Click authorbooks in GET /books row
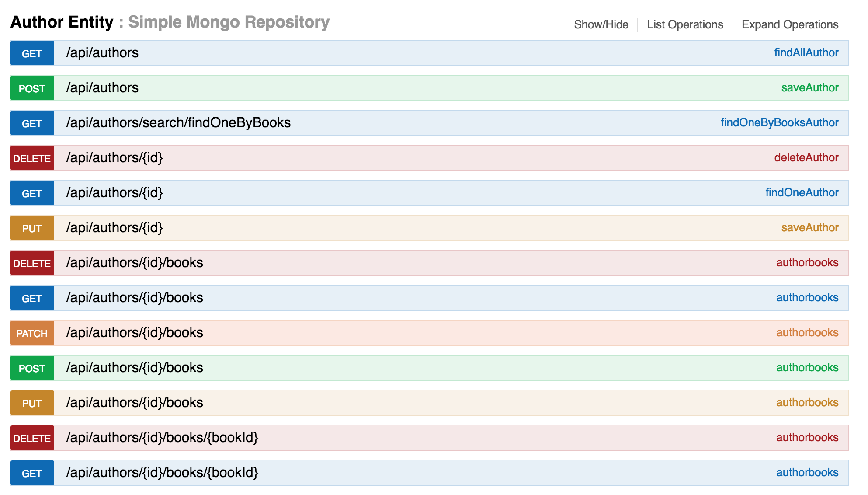The image size is (868, 495). 807,298
